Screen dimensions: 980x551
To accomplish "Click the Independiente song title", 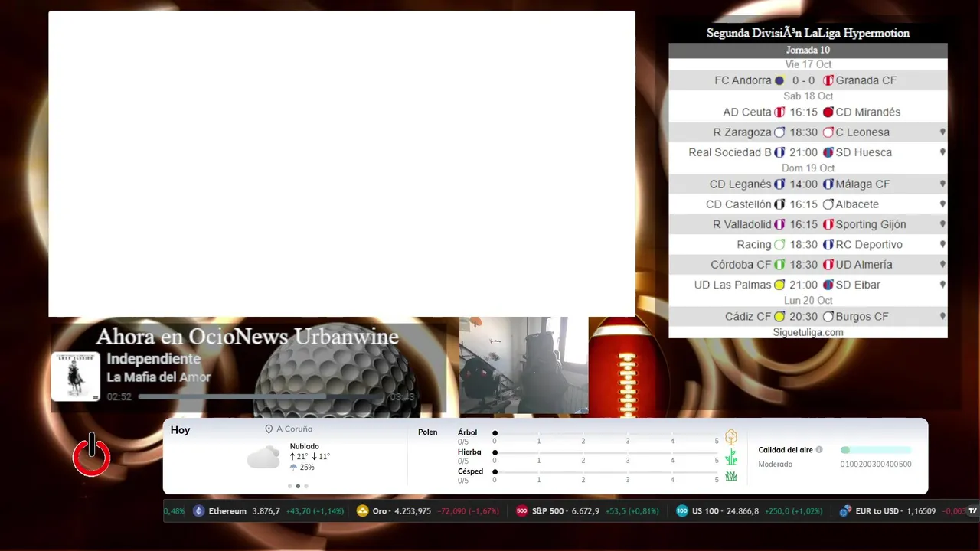I will [x=154, y=359].
